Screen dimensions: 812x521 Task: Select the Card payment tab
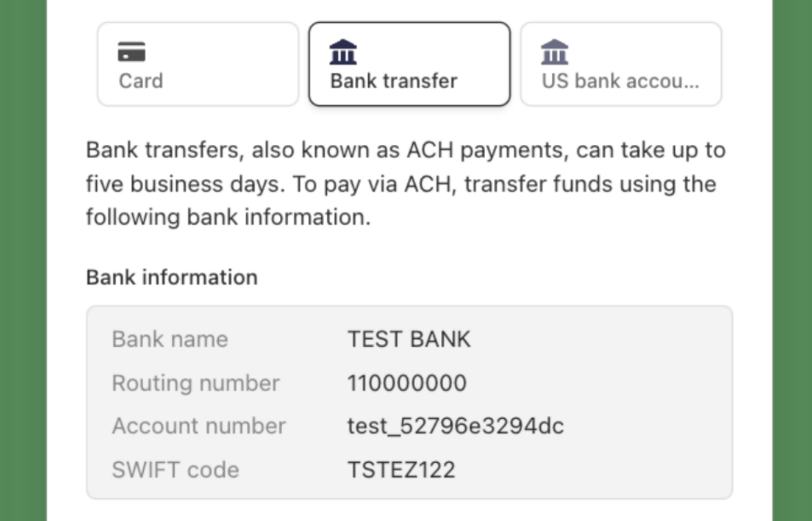(198, 64)
